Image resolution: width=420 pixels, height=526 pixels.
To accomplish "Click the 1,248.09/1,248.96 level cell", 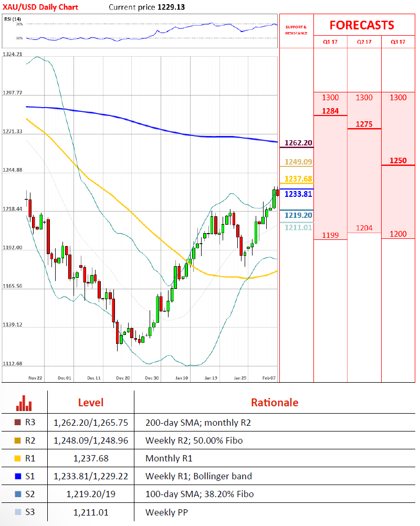I will (91, 440).
